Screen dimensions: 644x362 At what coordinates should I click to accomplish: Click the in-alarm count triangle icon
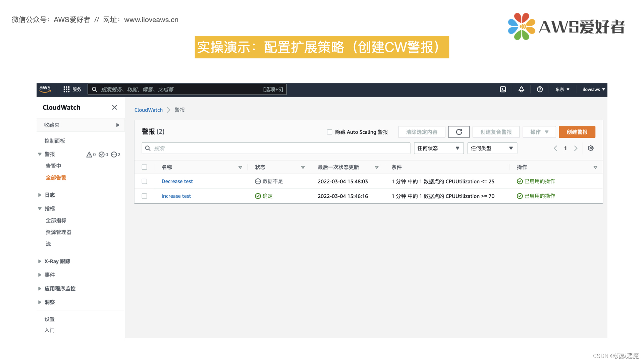[89, 155]
